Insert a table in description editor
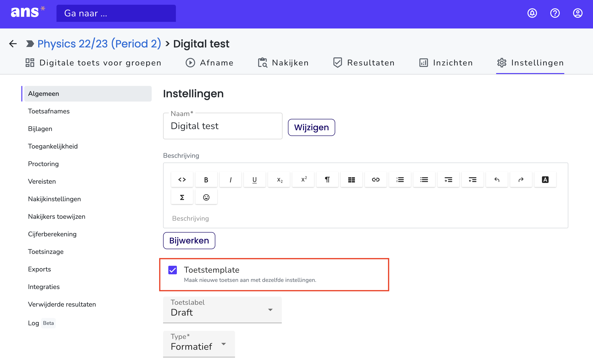This screenshot has height=364, width=593. pos(351,180)
